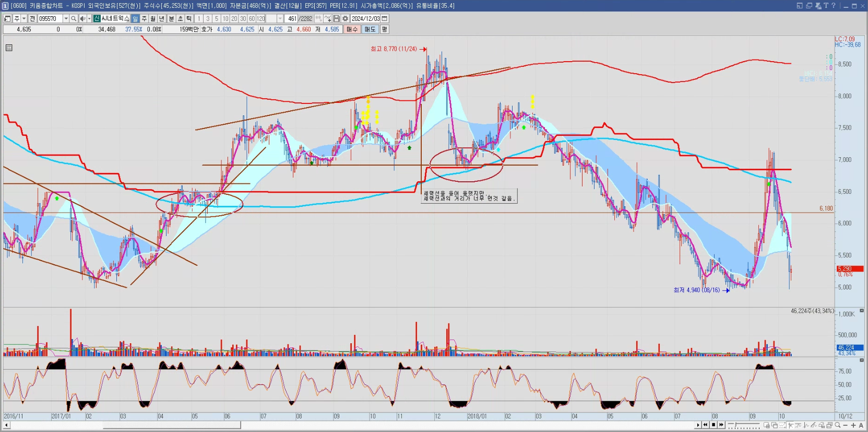Click the cascade windows icon in title bar

(808, 6)
